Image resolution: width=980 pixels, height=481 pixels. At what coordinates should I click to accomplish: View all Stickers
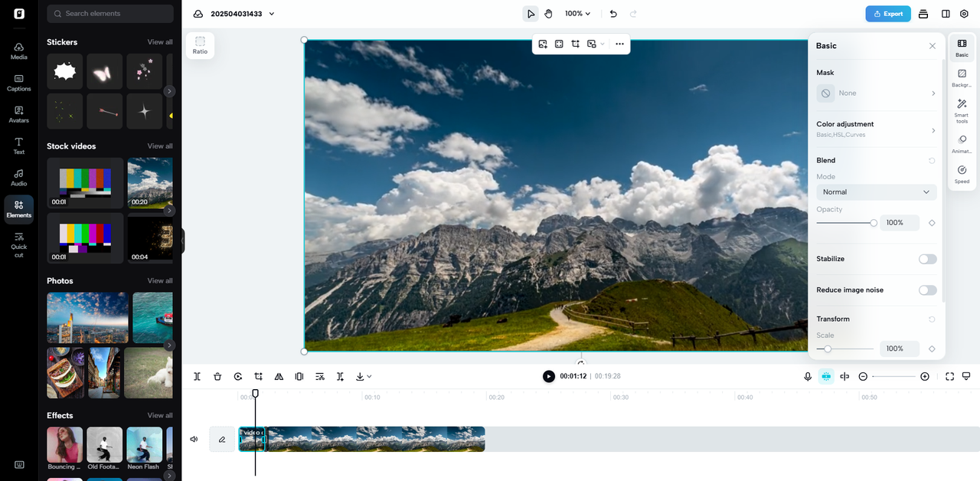click(x=160, y=42)
